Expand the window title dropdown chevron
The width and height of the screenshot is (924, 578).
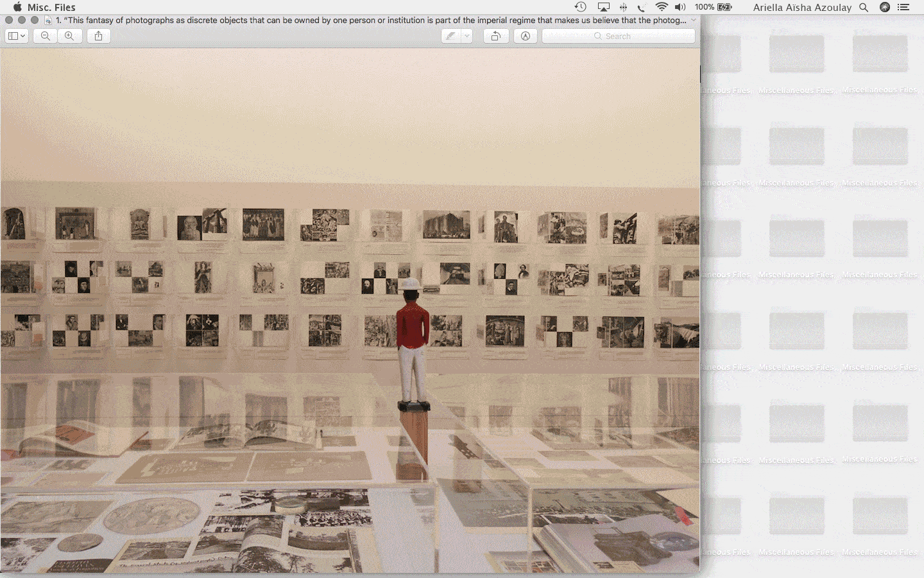(x=693, y=20)
